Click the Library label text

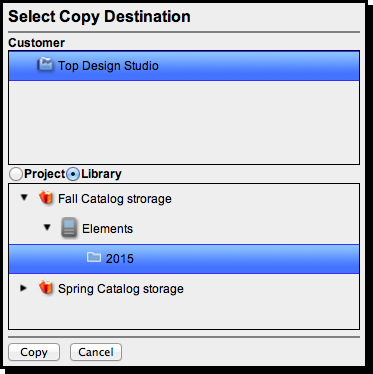click(x=101, y=174)
